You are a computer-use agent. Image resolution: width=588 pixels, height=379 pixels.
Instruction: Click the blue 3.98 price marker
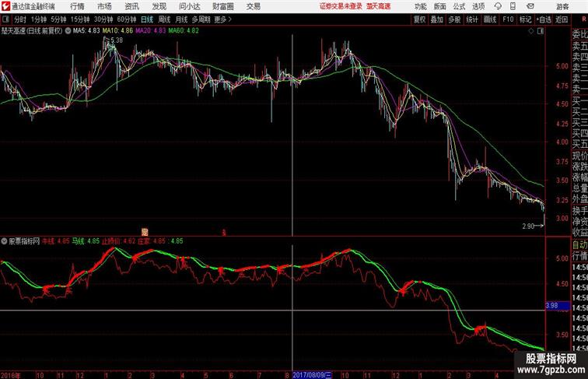(x=557, y=306)
